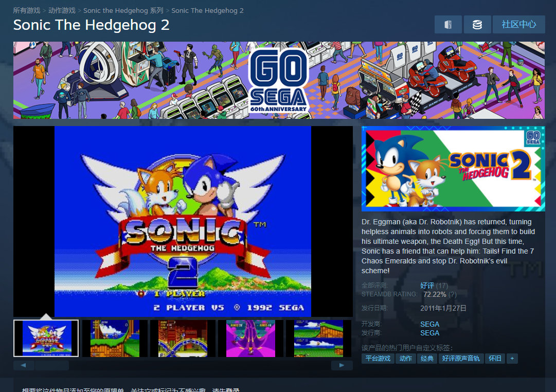Select the 经典 tag

coord(427,358)
